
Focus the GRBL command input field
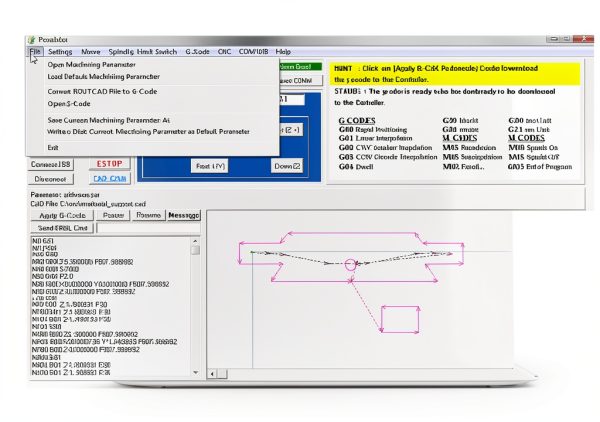148,228
